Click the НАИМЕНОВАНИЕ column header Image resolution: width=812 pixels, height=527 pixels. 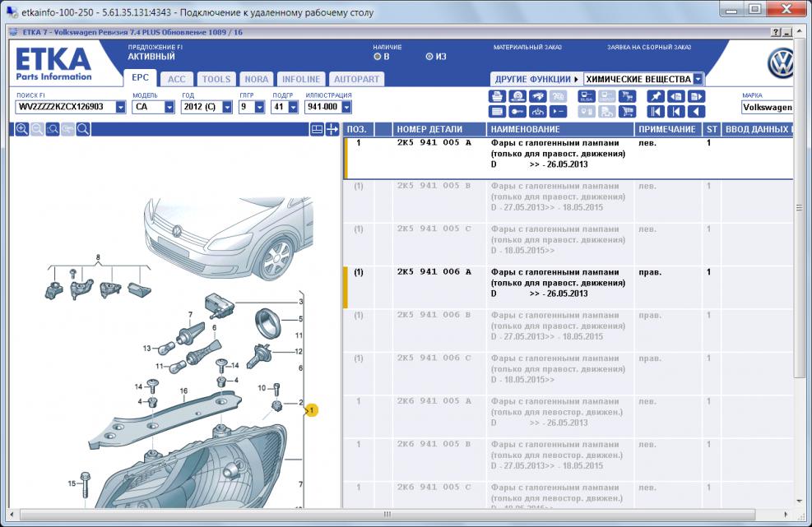tap(560, 129)
